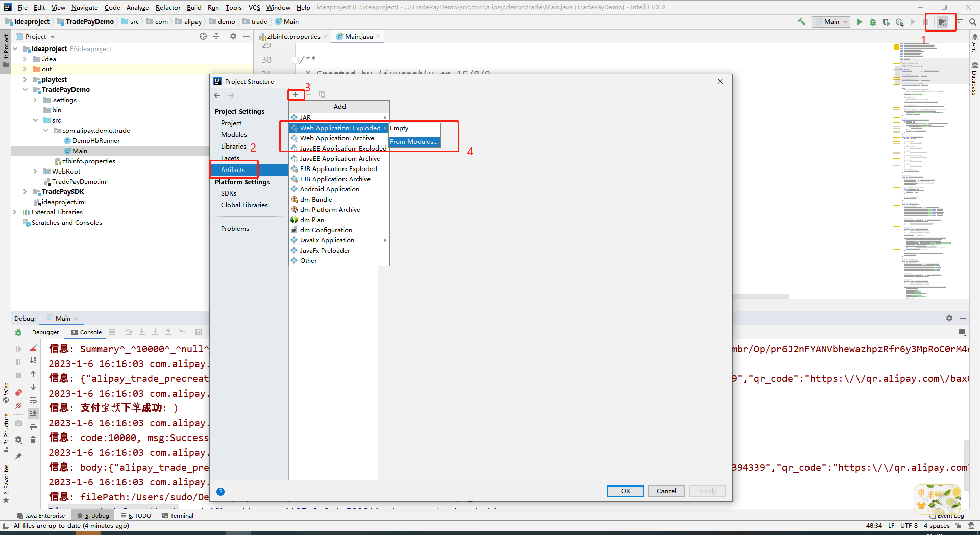The width and height of the screenshot is (980, 535).
Task: Switch to the Debugger tab
Action: pos(45,332)
